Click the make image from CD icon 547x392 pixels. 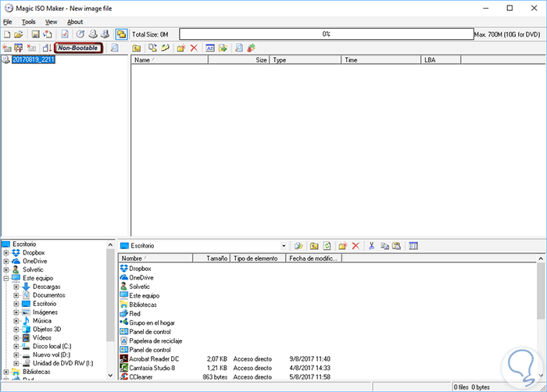pyautogui.click(x=93, y=34)
